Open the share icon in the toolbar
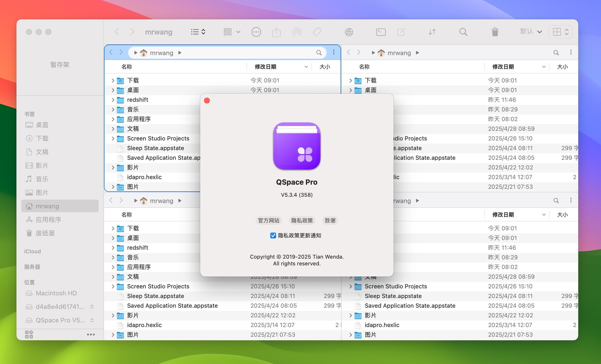601x364 pixels. pyautogui.click(x=276, y=32)
